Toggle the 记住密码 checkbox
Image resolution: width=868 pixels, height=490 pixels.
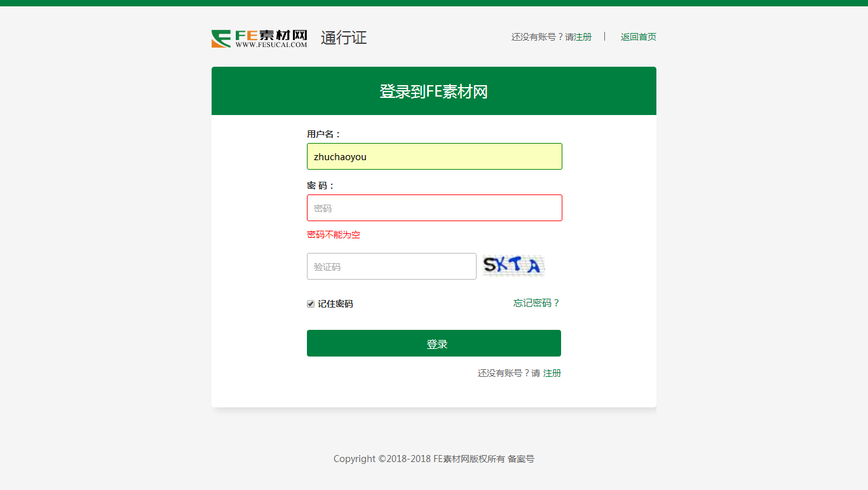pos(311,304)
